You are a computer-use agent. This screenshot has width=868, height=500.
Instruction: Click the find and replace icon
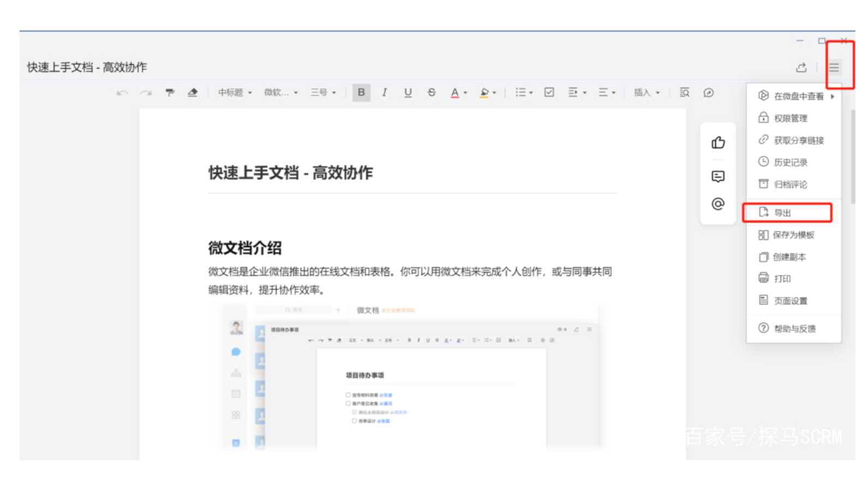coord(684,93)
